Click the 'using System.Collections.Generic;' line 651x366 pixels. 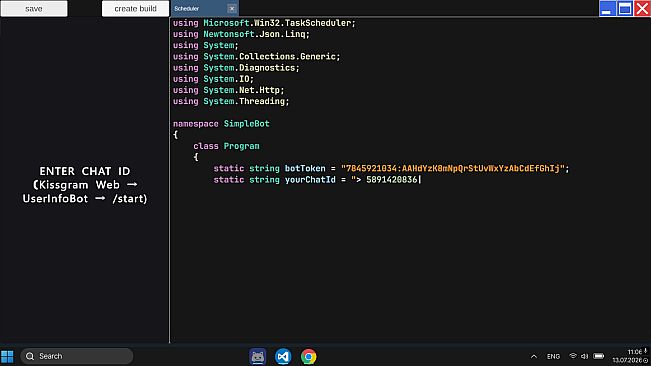tap(257, 57)
